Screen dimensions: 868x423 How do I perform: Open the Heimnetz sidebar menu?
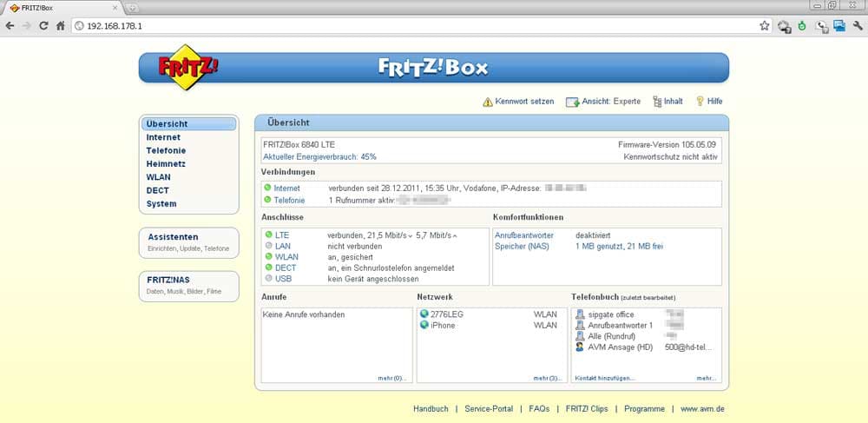coord(166,164)
